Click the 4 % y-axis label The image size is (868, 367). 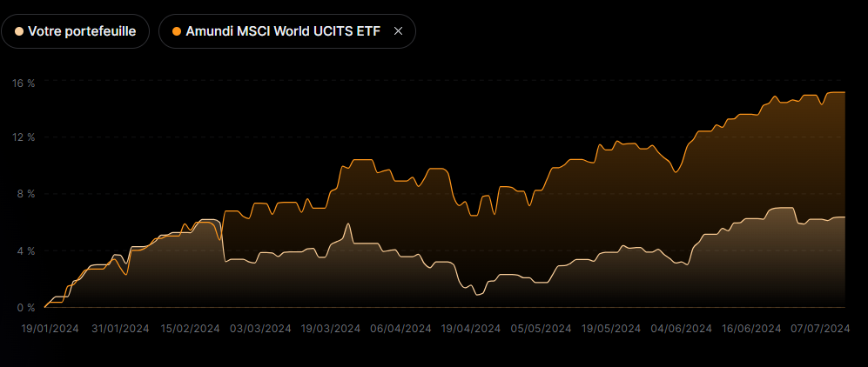24,251
